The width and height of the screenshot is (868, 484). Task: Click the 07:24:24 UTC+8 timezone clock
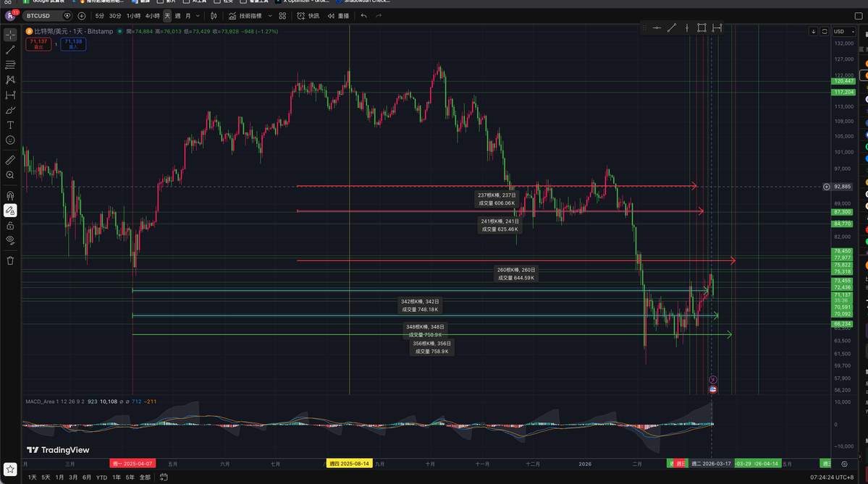click(x=832, y=477)
